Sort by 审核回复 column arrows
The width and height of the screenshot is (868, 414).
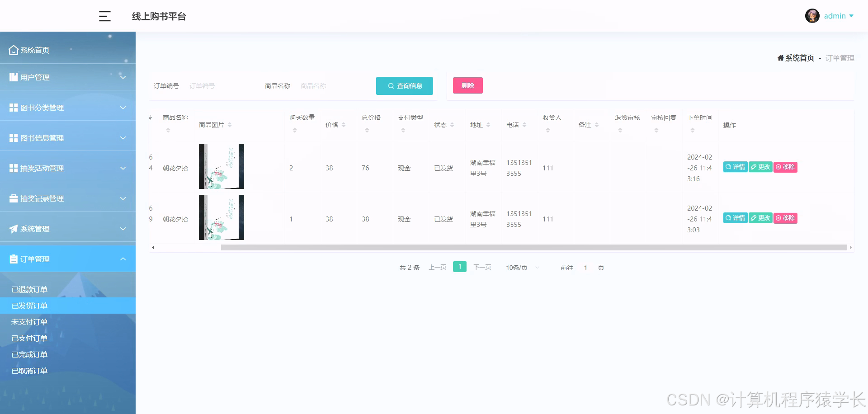656,130
